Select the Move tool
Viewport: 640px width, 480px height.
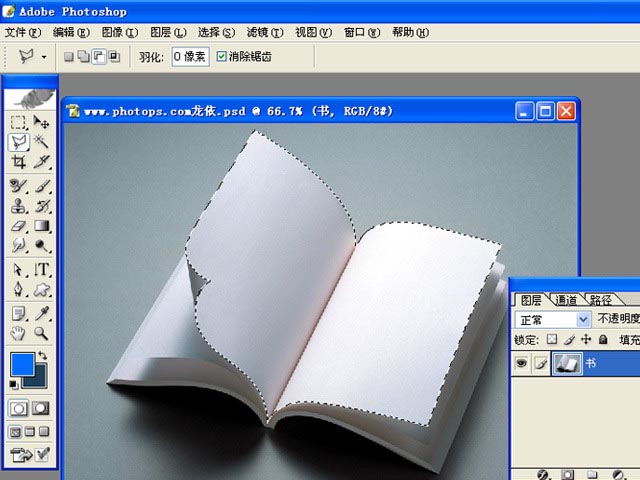pos(42,122)
